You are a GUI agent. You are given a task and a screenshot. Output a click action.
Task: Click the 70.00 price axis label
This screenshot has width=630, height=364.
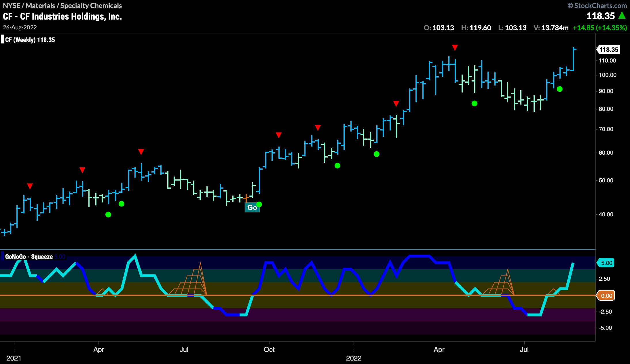(606, 129)
